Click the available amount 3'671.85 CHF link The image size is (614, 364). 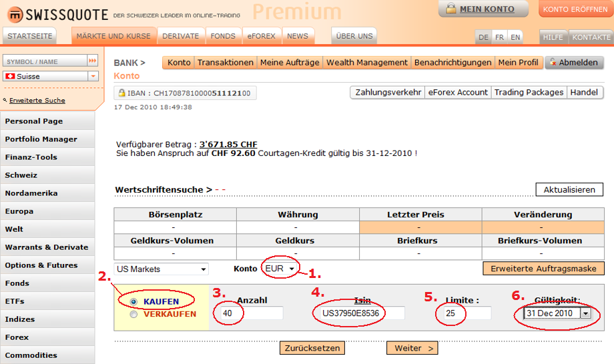tap(228, 144)
